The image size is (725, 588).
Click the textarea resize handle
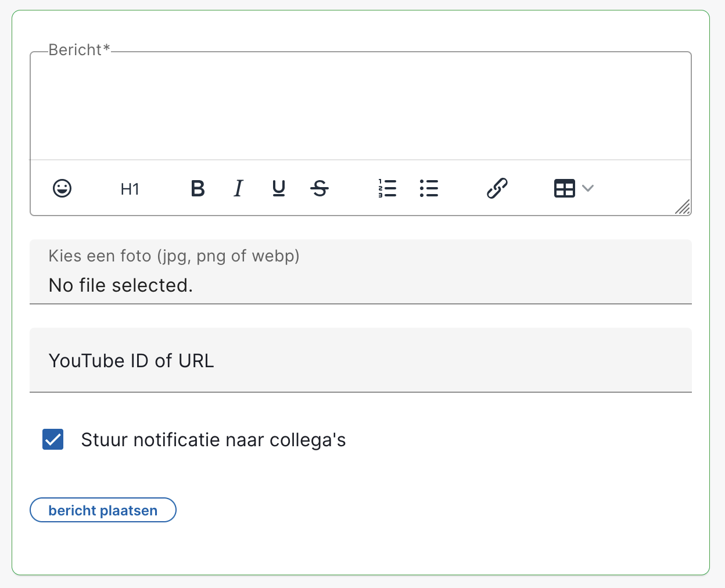(x=683, y=207)
